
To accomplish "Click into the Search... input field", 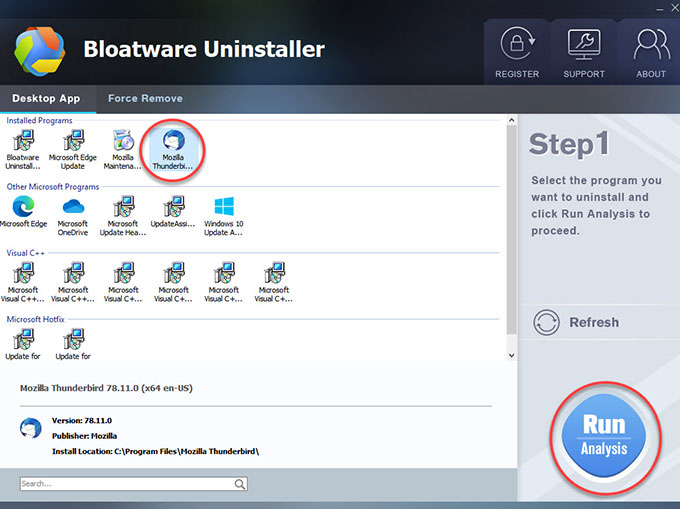I will tap(134, 484).
